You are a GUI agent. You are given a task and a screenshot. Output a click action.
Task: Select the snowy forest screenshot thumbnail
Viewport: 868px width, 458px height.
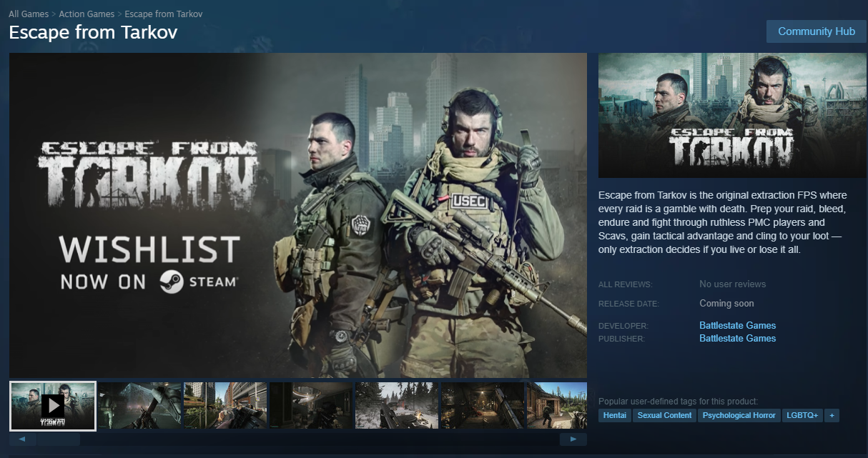pos(397,406)
